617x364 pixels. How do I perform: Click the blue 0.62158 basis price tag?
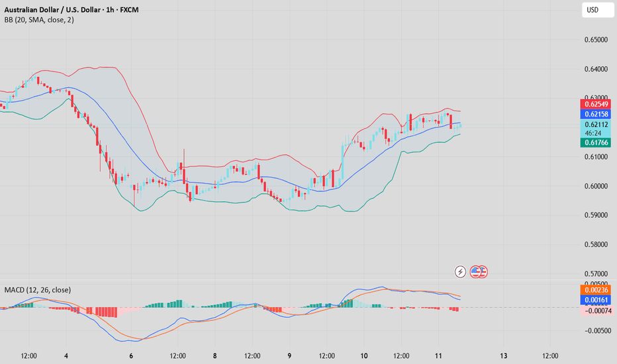[x=596, y=114]
